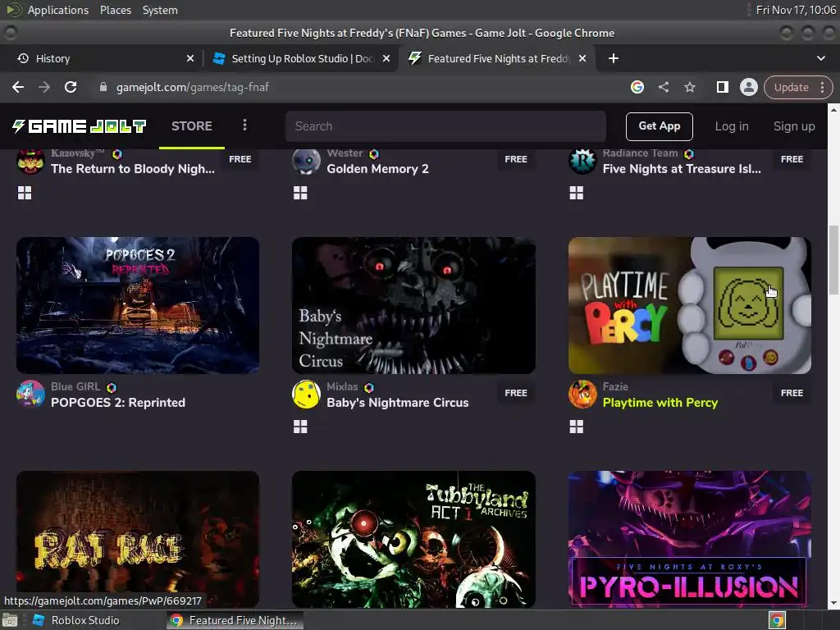The width and height of the screenshot is (840, 630).
Task: Open the Places menu
Action: (x=116, y=10)
